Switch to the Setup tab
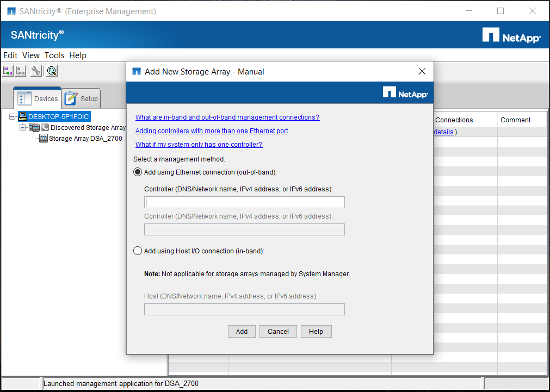Screen dimensions: 550x392 [82, 98]
